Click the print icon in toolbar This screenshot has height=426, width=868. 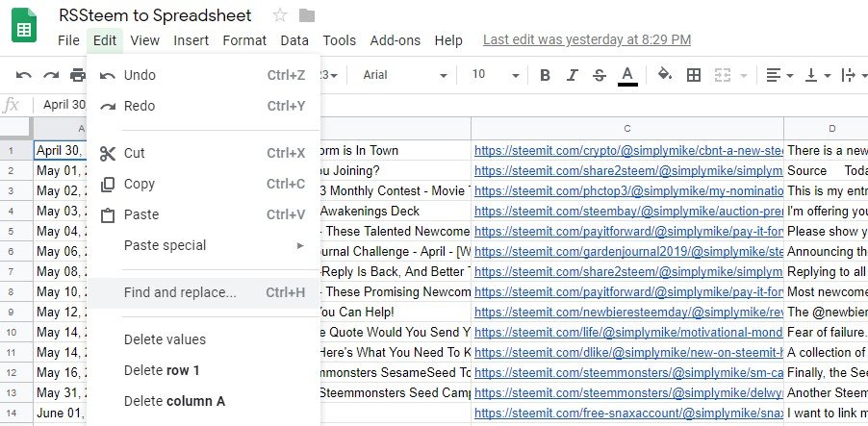[x=78, y=75]
